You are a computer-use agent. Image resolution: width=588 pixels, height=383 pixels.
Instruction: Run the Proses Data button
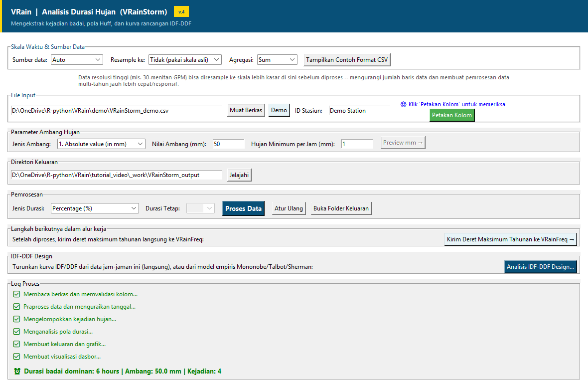coord(243,208)
